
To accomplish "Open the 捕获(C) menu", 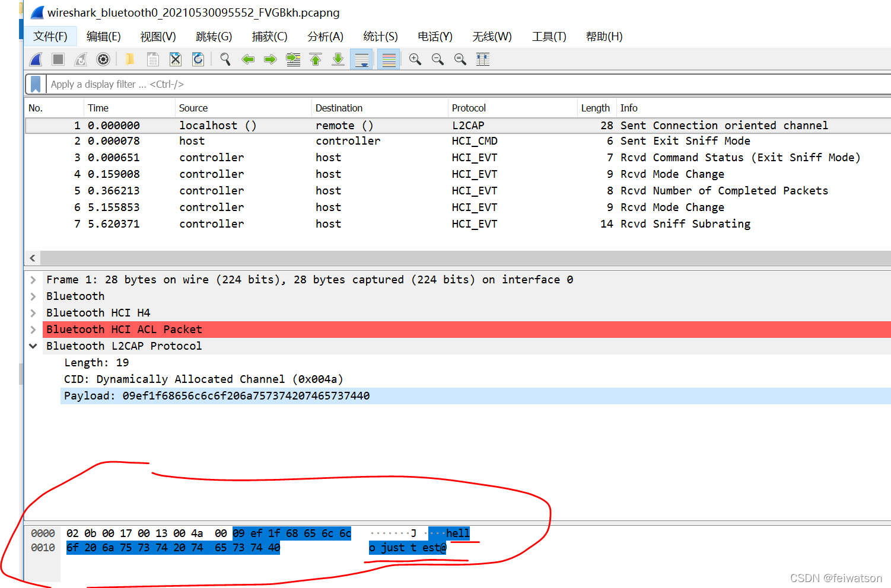I will click(270, 37).
